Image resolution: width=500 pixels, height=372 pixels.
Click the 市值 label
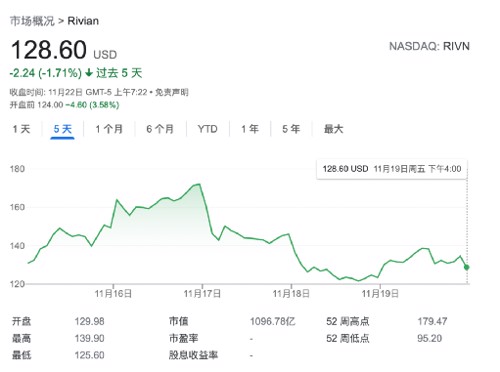[178, 321]
